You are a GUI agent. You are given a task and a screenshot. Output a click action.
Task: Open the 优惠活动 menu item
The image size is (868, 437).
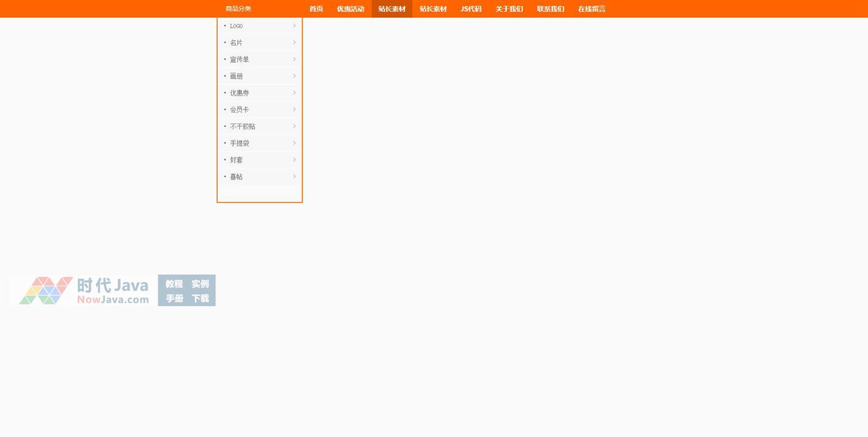(x=350, y=9)
